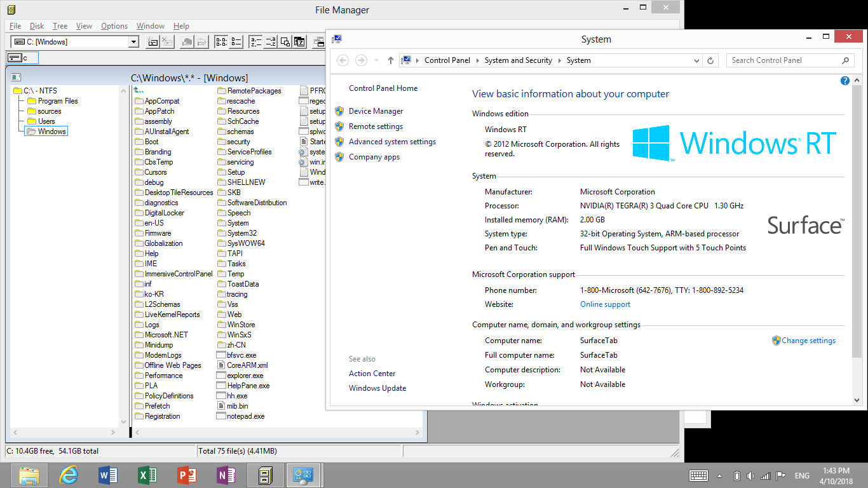
Task: Open the Disk menu
Action: tap(37, 26)
